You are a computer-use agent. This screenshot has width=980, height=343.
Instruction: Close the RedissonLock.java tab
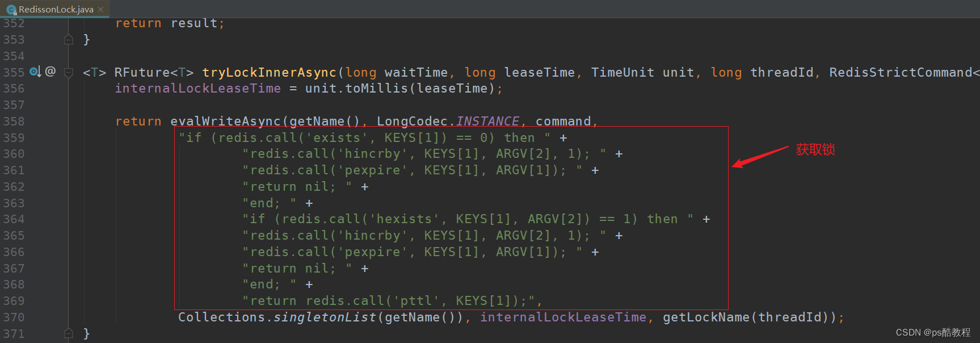pyautogui.click(x=101, y=9)
